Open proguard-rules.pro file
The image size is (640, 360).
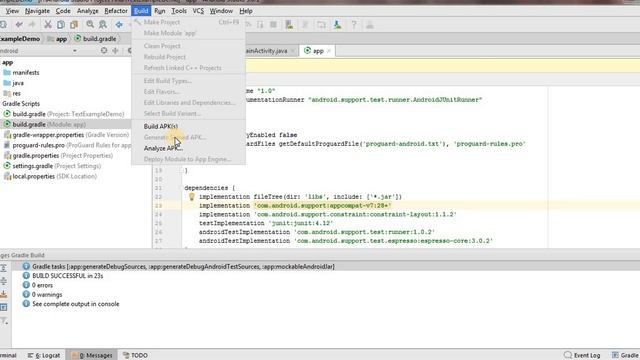pos(67,145)
